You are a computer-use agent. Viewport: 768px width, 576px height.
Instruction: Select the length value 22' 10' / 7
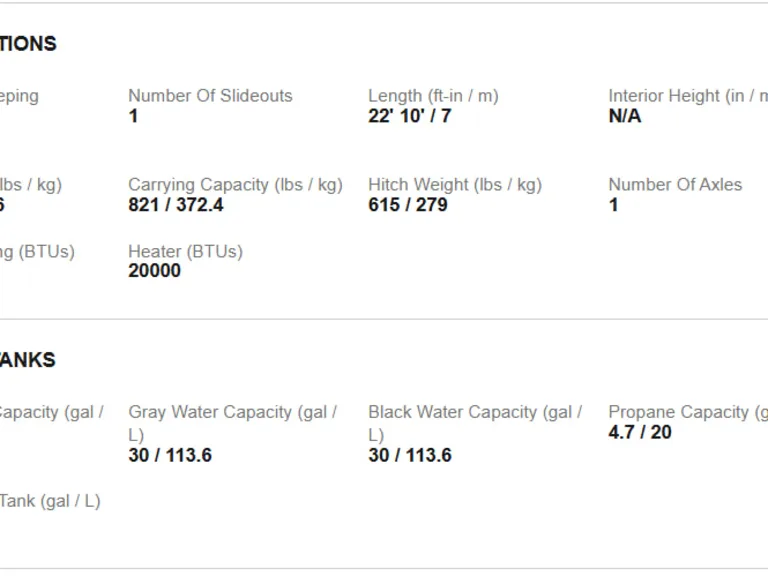click(409, 116)
